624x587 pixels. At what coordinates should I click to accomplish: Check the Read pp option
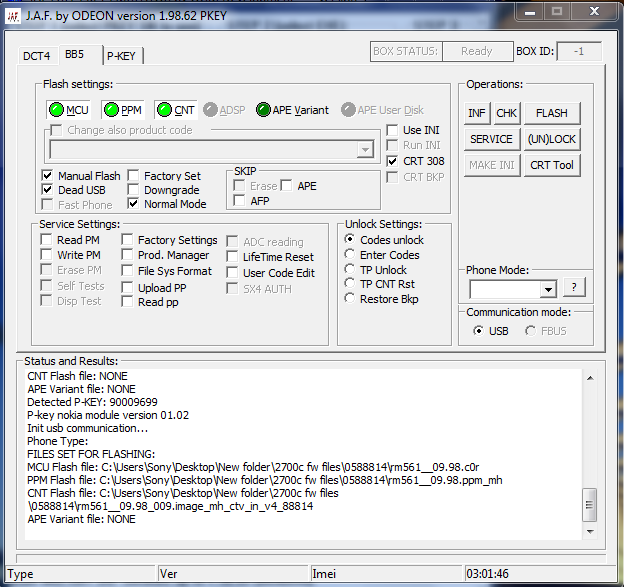(x=127, y=302)
